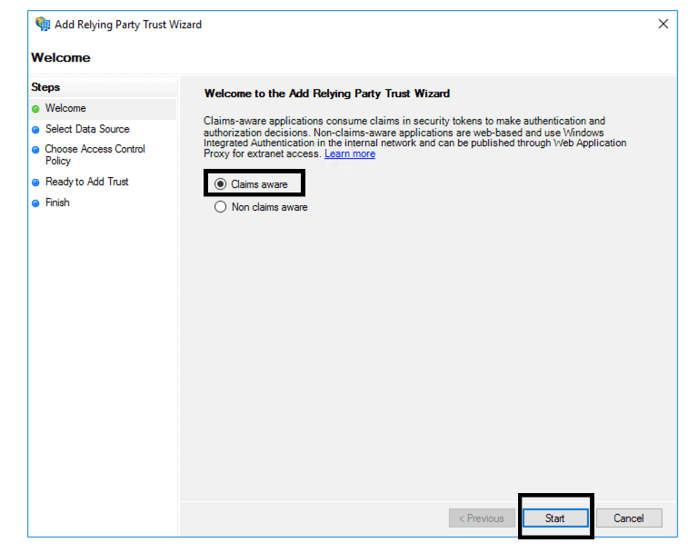Image resolution: width=688 pixels, height=553 pixels.
Task: Click the blue bullet beside Ready to Add Trust
Action: pos(36,183)
